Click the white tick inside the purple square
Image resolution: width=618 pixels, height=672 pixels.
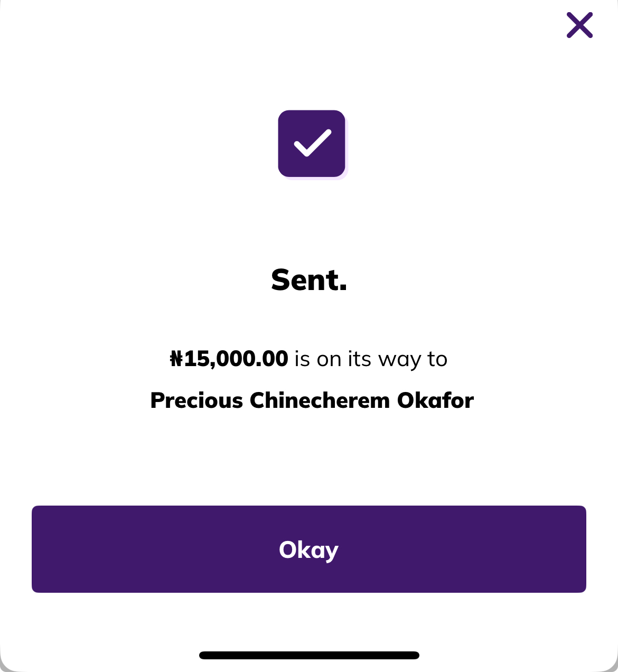click(313, 143)
